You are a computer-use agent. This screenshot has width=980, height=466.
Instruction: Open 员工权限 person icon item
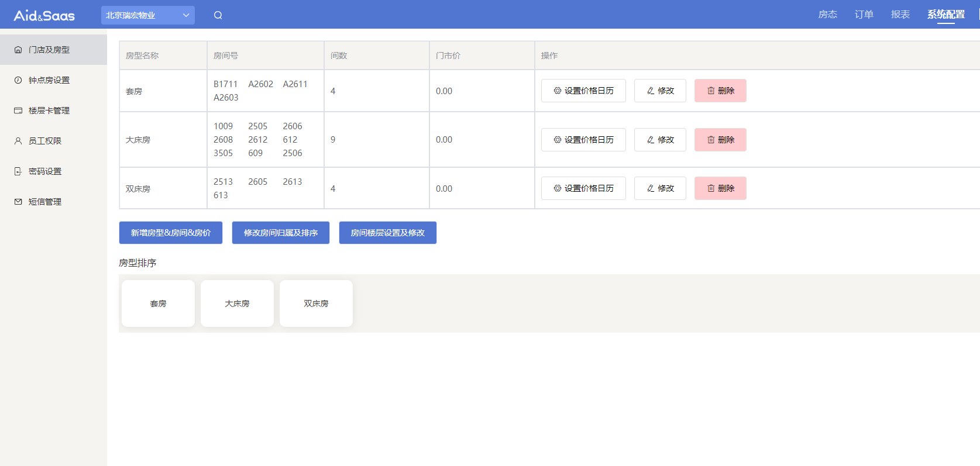[45, 141]
